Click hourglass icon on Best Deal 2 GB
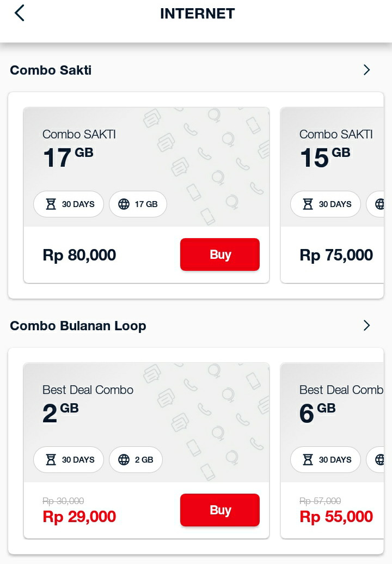This screenshot has width=392, height=564. click(51, 460)
